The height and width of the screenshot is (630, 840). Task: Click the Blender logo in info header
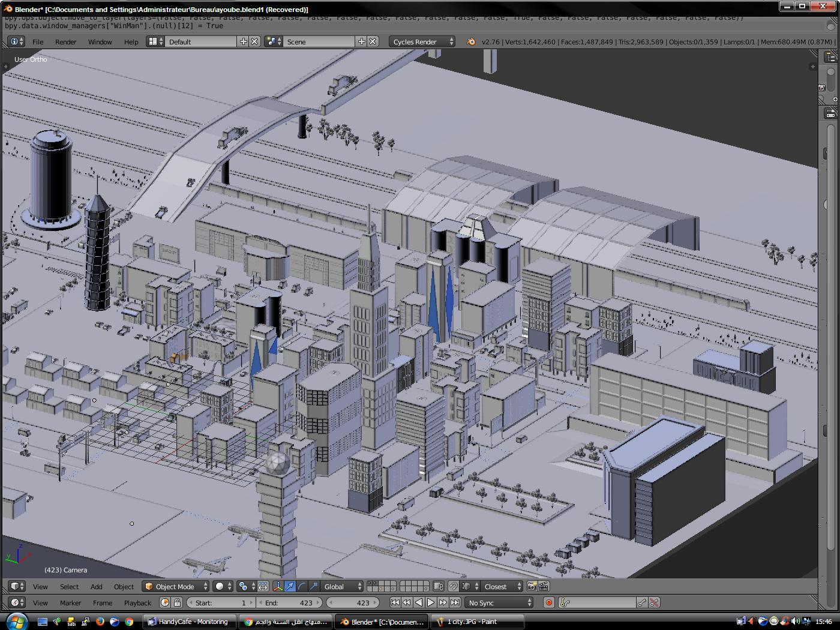tap(471, 41)
